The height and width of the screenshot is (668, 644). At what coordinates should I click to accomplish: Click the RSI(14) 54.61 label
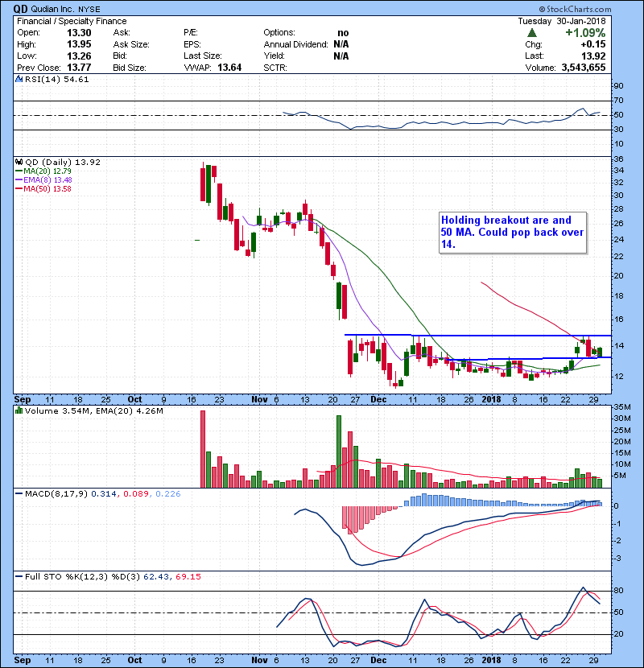pos(56,79)
